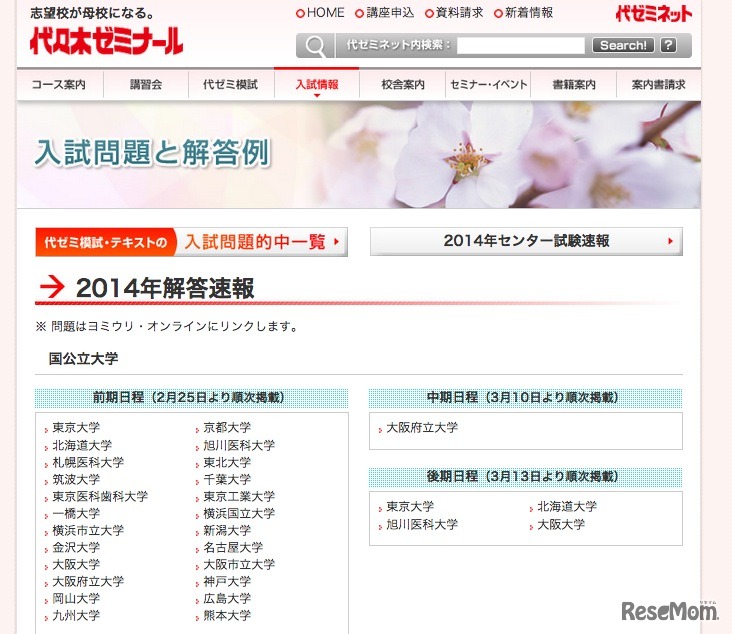Open 九州大学 link

pyautogui.click(x=76, y=615)
